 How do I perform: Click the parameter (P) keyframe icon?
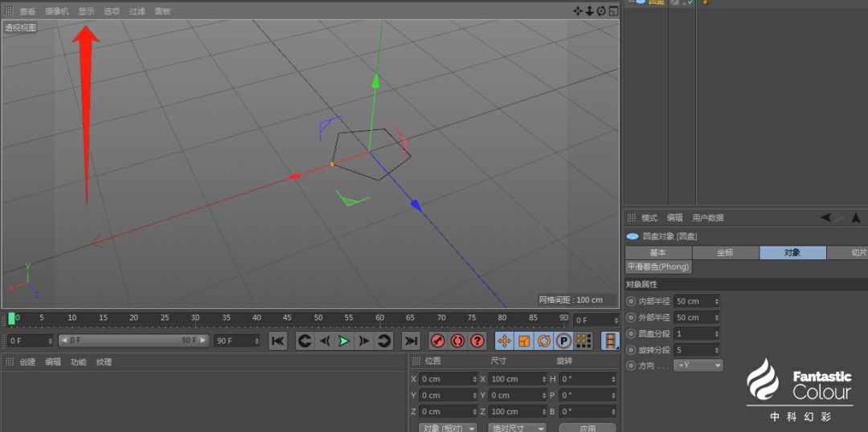[564, 341]
